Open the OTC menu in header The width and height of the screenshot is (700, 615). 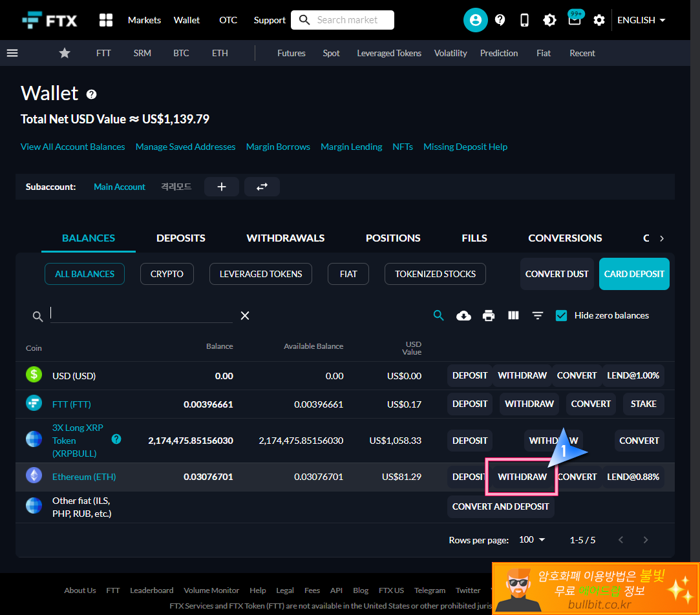228,20
